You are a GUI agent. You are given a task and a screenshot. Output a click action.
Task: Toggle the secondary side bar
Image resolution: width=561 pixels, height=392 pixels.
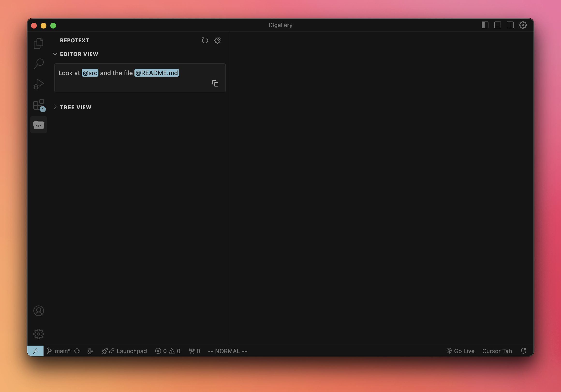click(x=510, y=25)
